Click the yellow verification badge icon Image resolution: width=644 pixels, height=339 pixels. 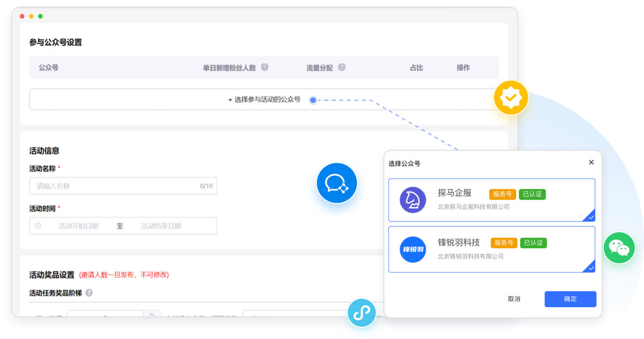pos(511,97)
